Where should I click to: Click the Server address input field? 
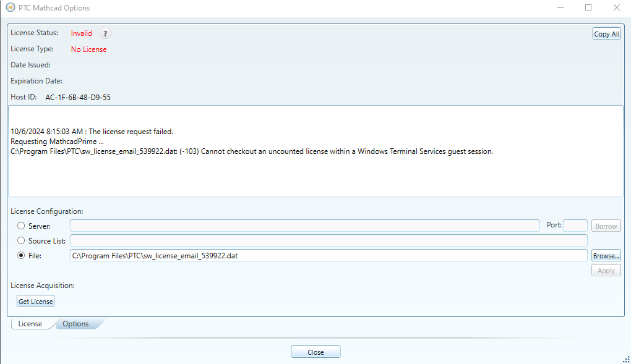[x=304, y=226]
